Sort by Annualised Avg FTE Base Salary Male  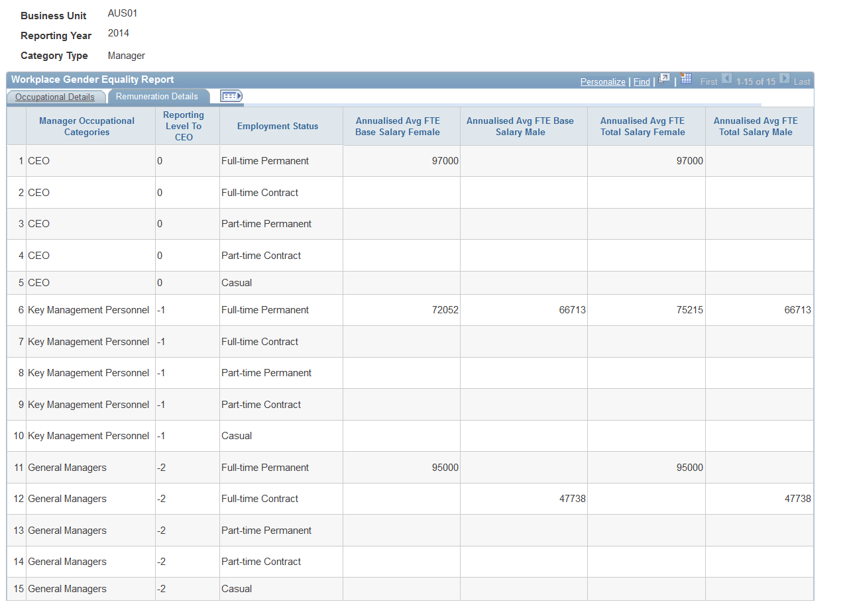[x=523, y=126]
